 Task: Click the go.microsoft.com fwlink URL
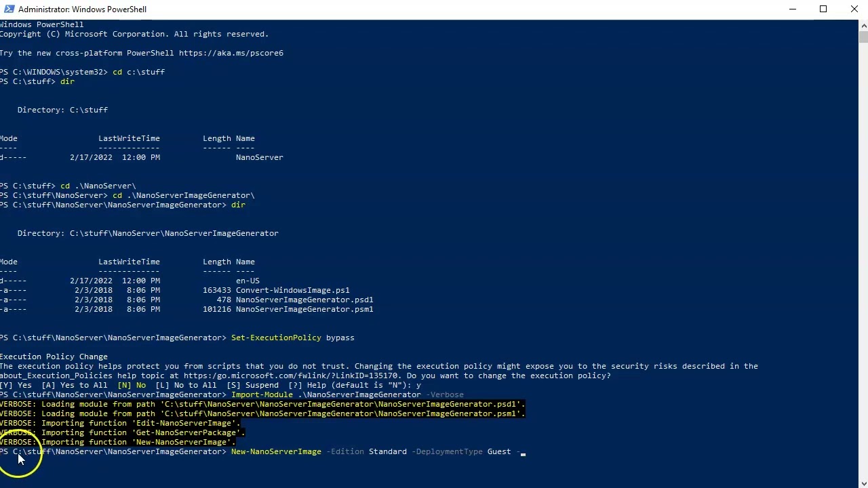click(290, 375)
